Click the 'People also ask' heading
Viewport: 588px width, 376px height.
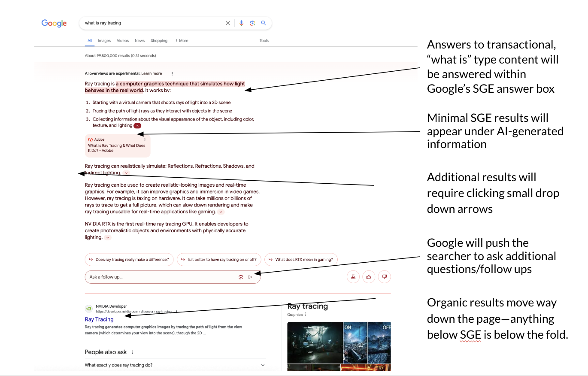coord(106,352)
